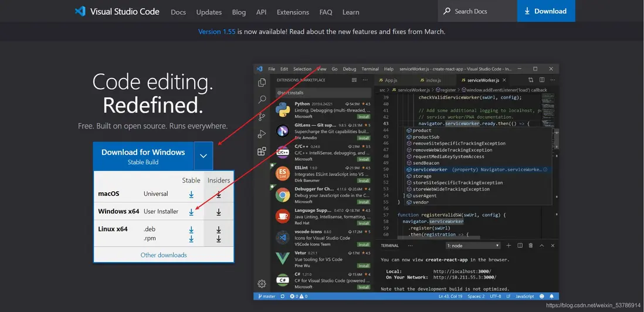
Task: Focus the Search Docs input field
Action: (477, 11)
